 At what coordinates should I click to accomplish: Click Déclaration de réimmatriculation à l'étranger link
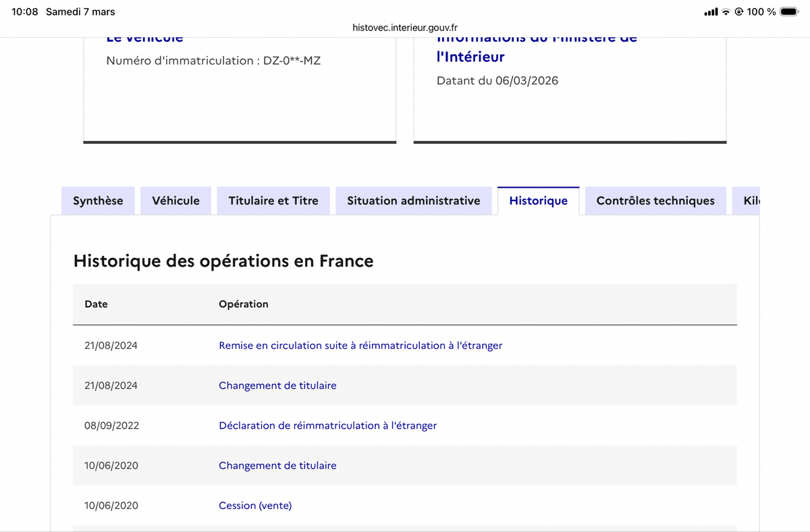[327, 425]
